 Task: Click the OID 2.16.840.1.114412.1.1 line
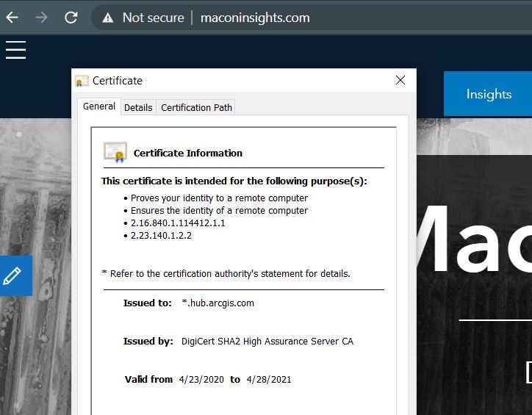coord(178,223)
